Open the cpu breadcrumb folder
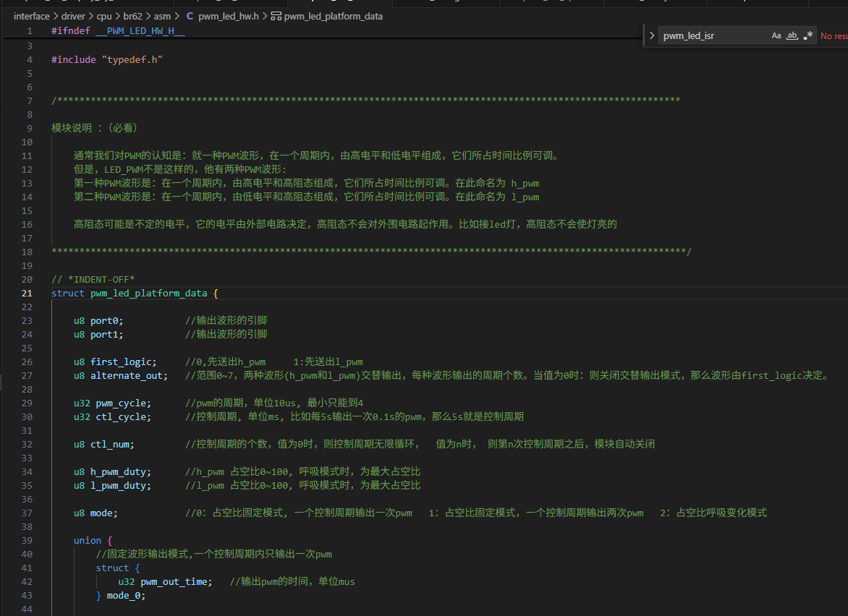848x616 pixels. click(x=104, y=16)
